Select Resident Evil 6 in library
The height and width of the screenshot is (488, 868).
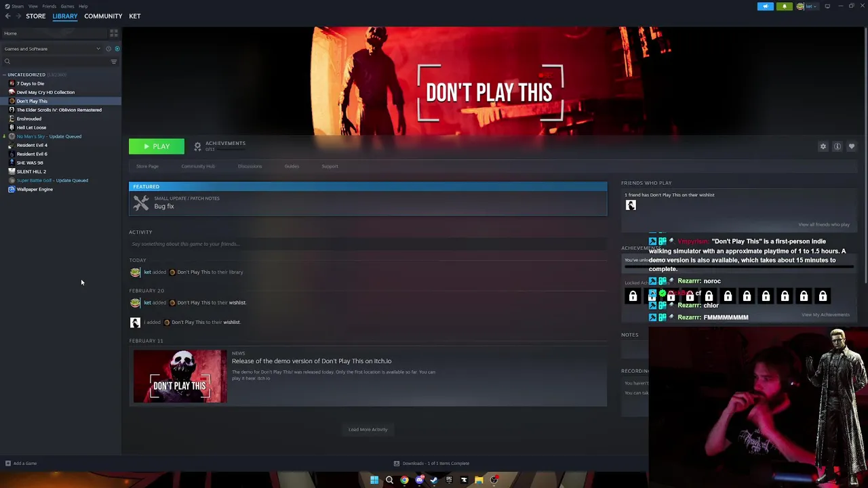[x=32, y=154]
